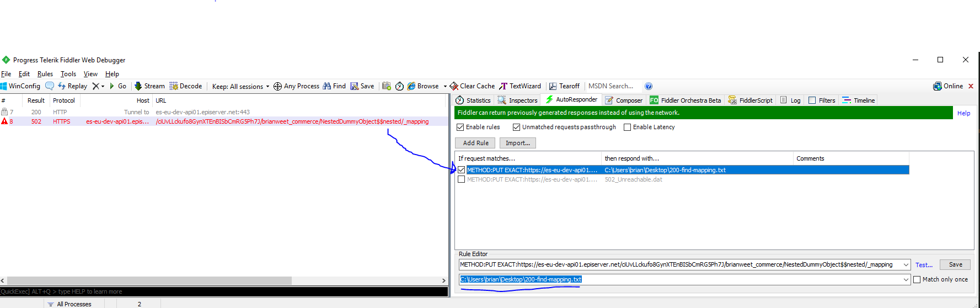Open the Fiddler Orchestra Beta tab
This screenshot has height=308, width=980.
pyautogui.click(x=686, y=100)
